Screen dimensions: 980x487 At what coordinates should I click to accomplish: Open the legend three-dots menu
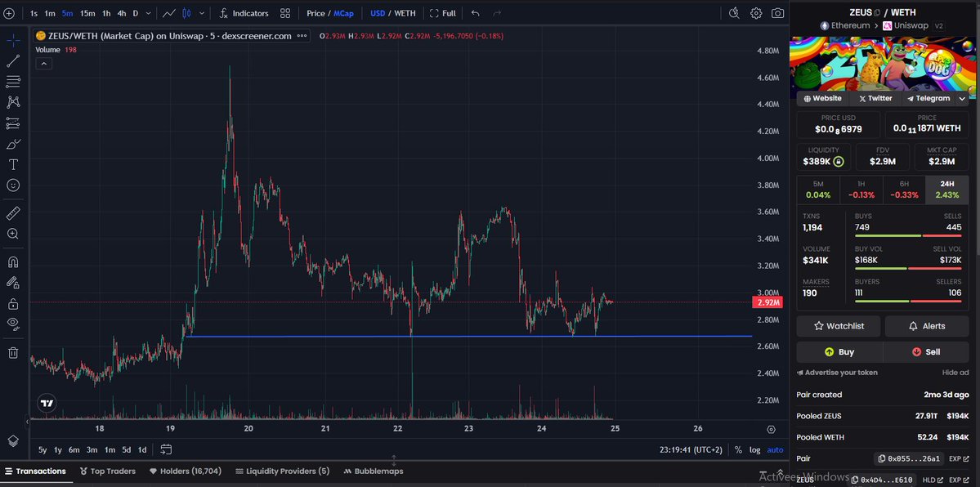(x=302, y=36)
